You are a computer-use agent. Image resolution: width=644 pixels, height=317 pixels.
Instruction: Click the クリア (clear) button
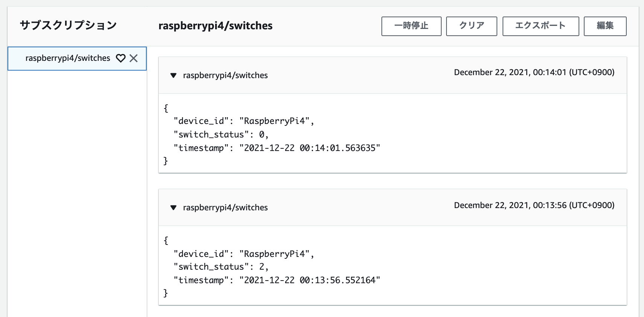pyautogui.click(x=471, y=26)
